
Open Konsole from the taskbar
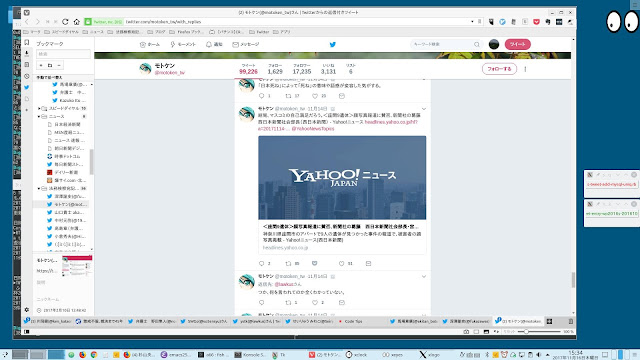(x=251, y=355)
